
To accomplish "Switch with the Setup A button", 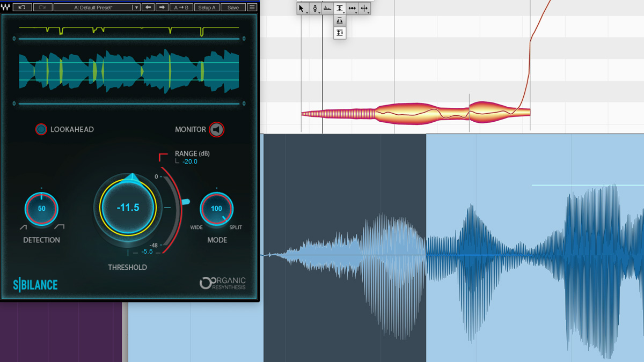I will pos(207,8).
